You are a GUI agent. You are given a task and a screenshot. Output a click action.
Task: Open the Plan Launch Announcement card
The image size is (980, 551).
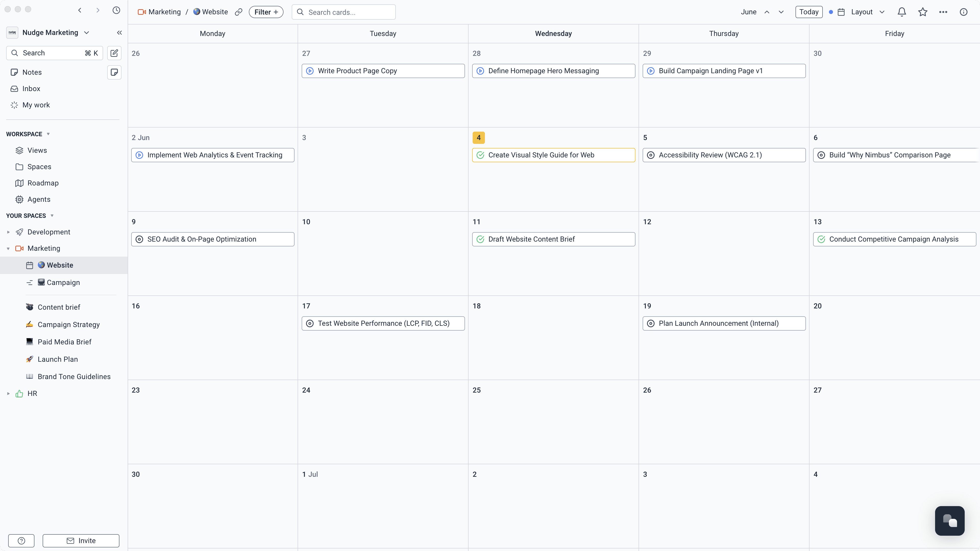pos(724,324)
